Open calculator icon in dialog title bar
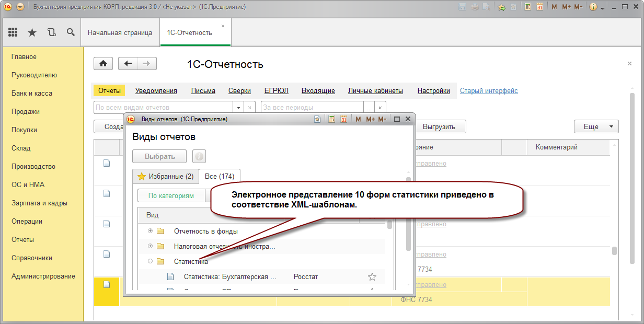Screen dimensions: 644x324 pyautogui.click(x=331, y=119)
